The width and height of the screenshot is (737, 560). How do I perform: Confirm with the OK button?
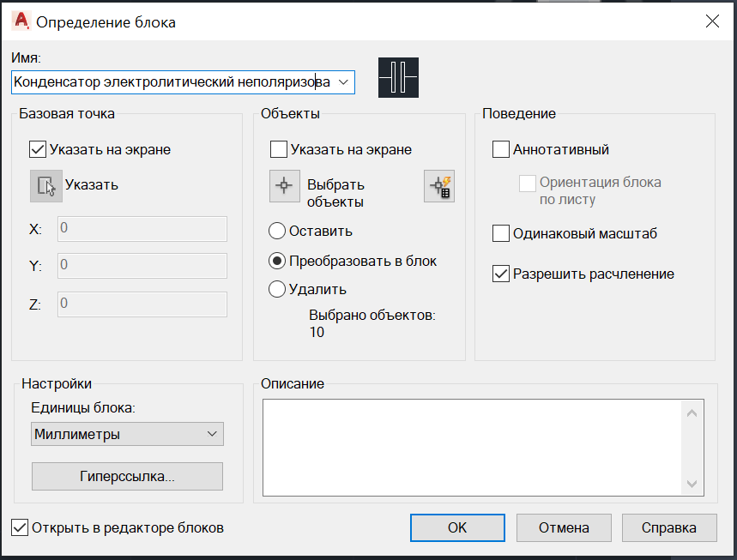[457, 527]
